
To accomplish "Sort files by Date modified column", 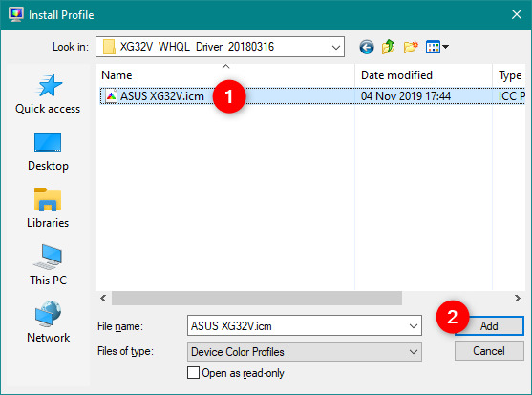I will 423,75.
